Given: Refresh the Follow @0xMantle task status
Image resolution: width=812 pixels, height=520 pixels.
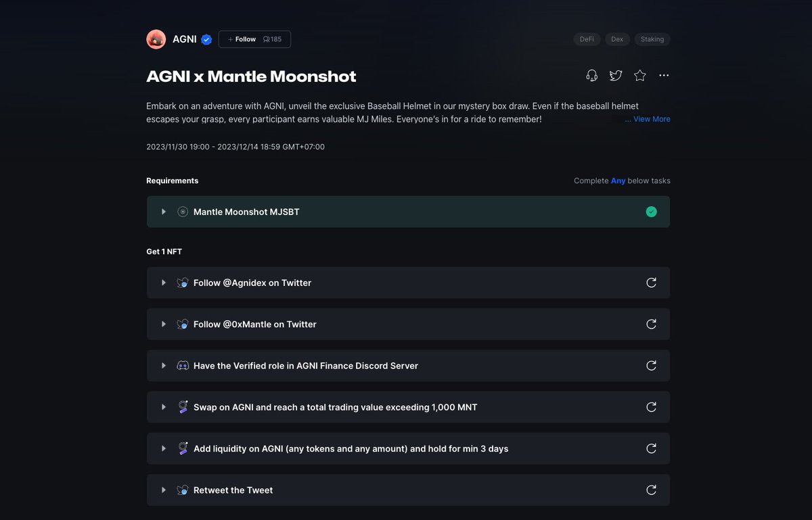Looking at the screenshot, I should (651, 324).
